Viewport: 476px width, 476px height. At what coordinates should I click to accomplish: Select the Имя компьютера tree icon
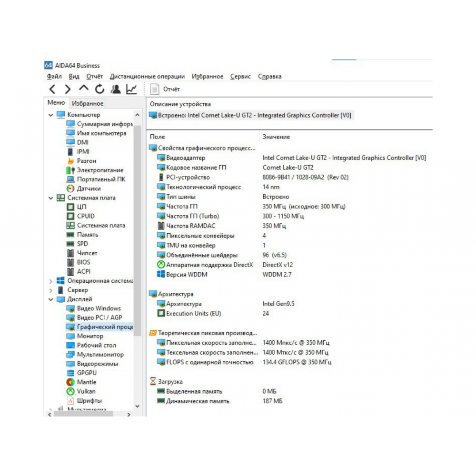[x=70, y=133]
